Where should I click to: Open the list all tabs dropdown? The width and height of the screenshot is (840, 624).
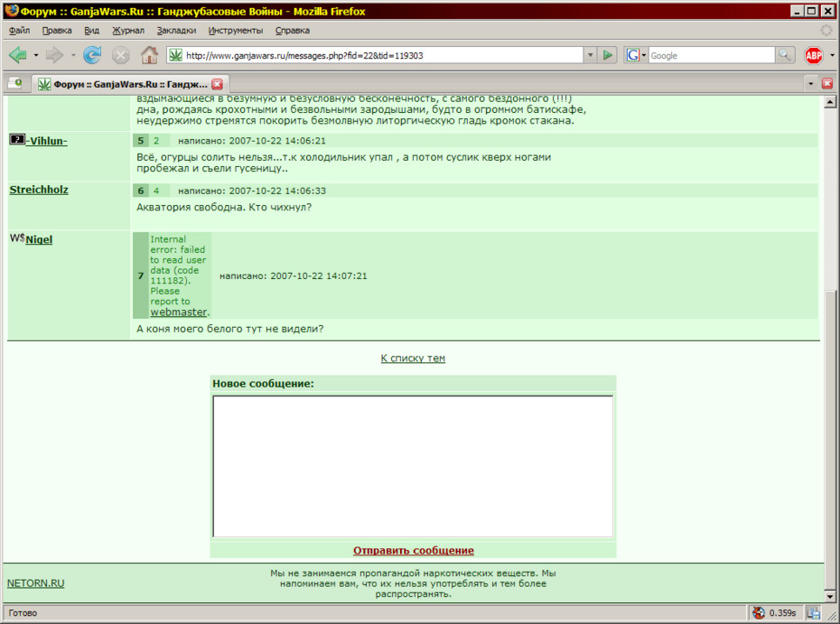coord(810,84)
